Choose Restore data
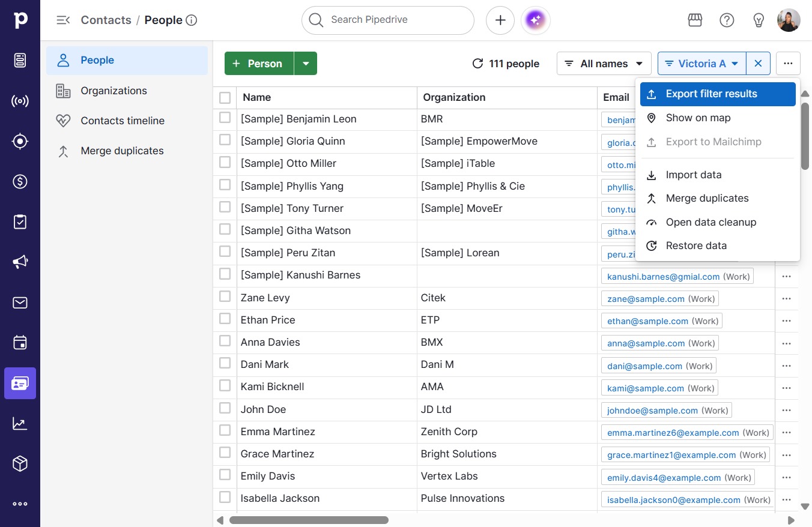The image size is (812, 527). [718, 245]
